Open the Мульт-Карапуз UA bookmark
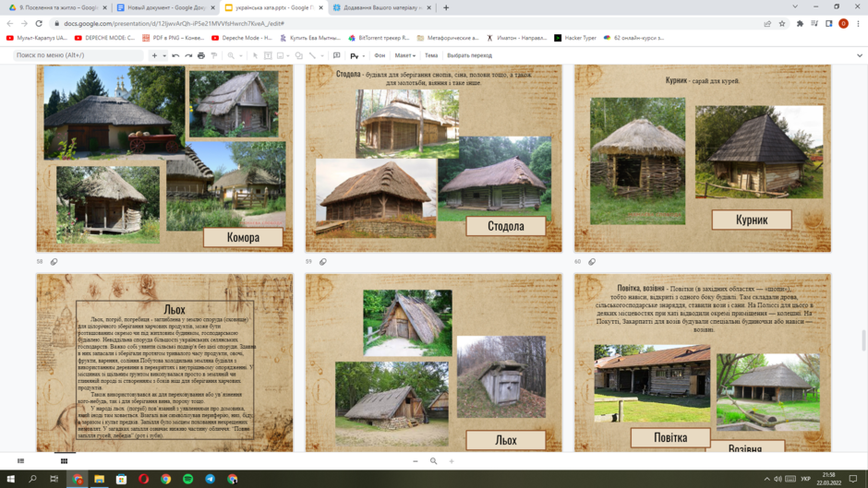The width and height of the screenshot is (868, 488). pyautogui.click(x=37, y=38)
